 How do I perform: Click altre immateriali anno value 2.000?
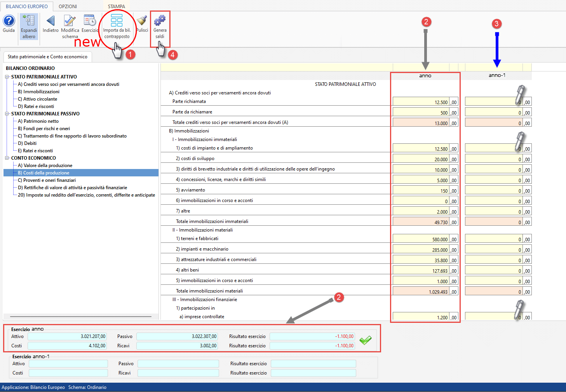coord(421,211)
